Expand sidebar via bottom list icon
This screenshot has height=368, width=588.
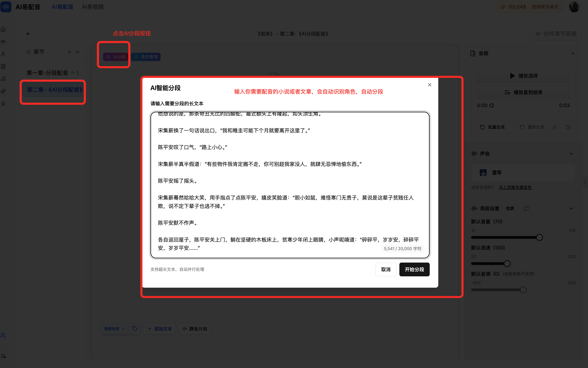tap(3, 356)
